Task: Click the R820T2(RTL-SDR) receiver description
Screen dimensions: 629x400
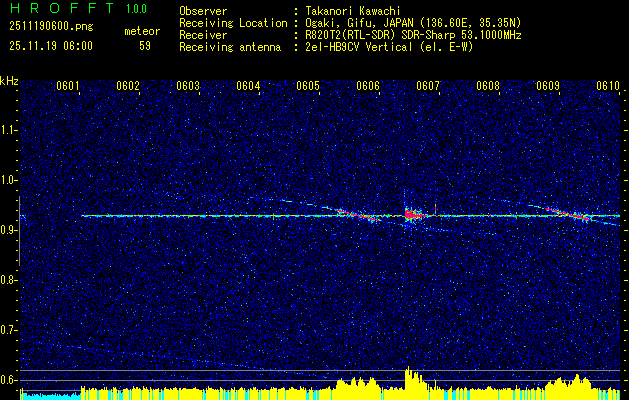Action: [413, 35]
